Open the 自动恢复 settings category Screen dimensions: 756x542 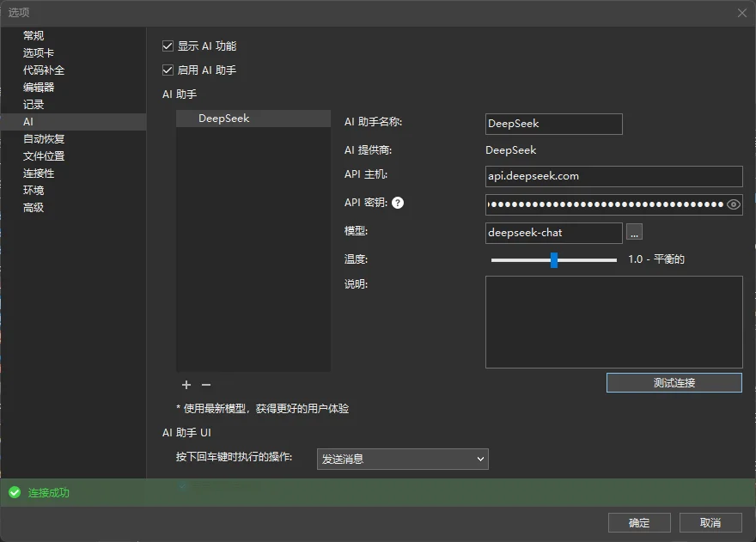coord(73,139)
